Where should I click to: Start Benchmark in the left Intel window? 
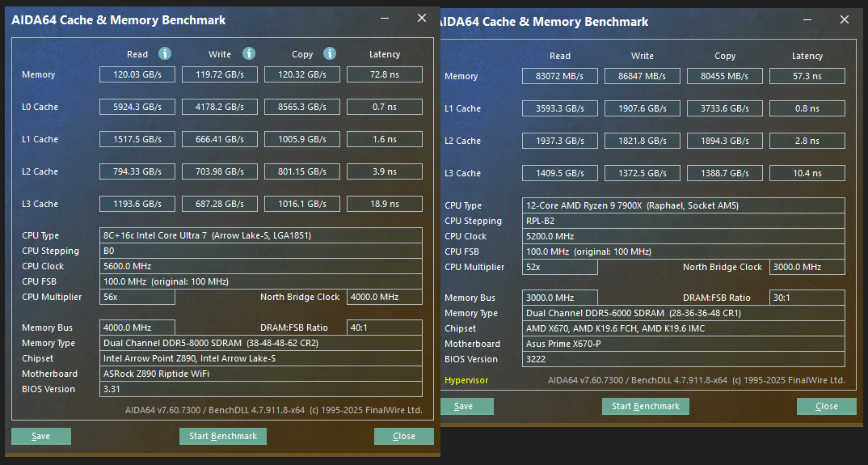click(x=223, y=436)
